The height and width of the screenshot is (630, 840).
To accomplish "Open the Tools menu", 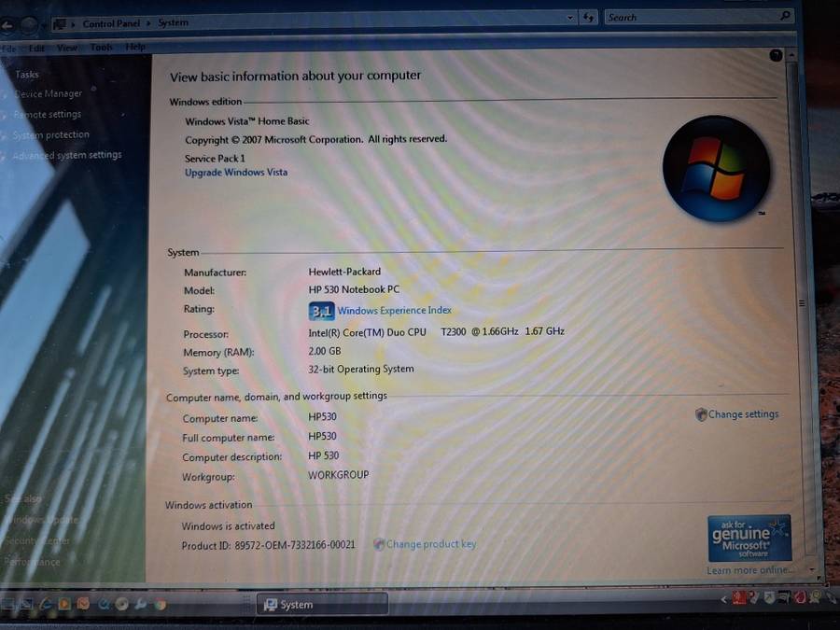I will [x=101, y=48].
